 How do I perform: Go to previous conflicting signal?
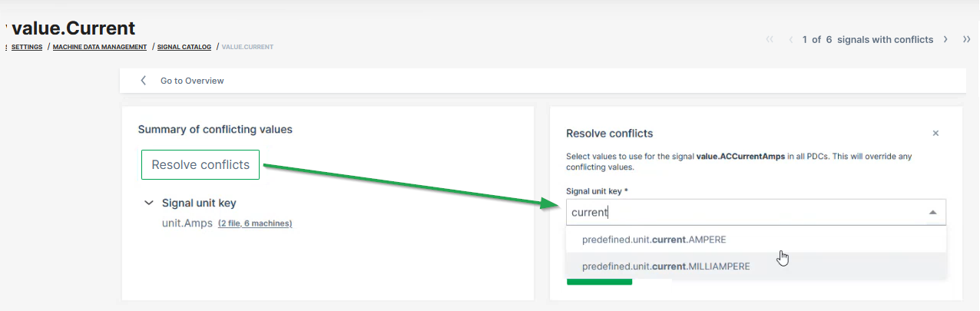click(790, 39)
